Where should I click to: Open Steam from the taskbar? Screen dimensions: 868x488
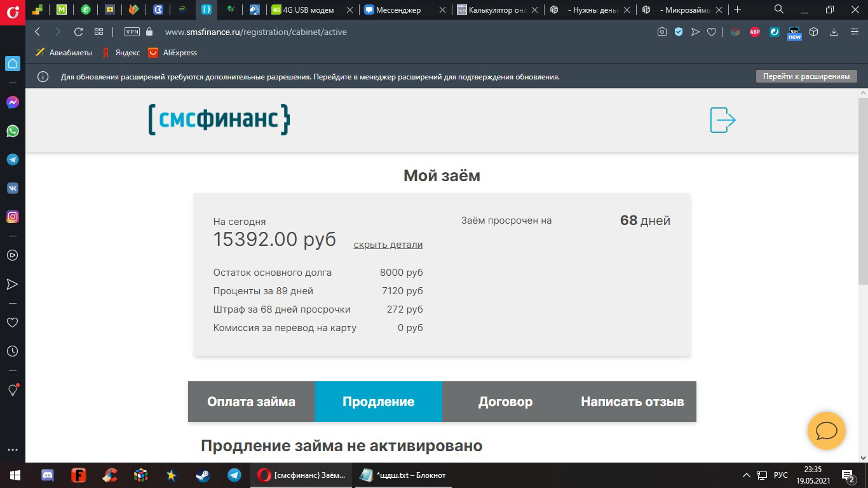203,475
